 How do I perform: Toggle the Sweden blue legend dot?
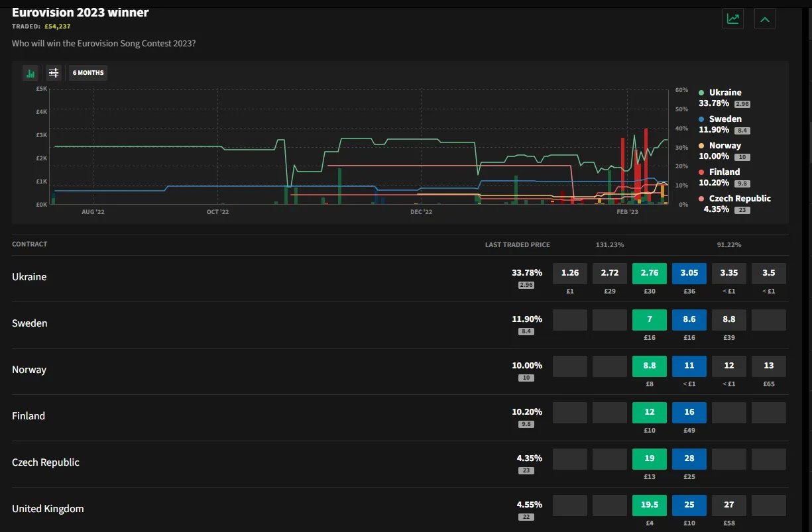[702, 119]
